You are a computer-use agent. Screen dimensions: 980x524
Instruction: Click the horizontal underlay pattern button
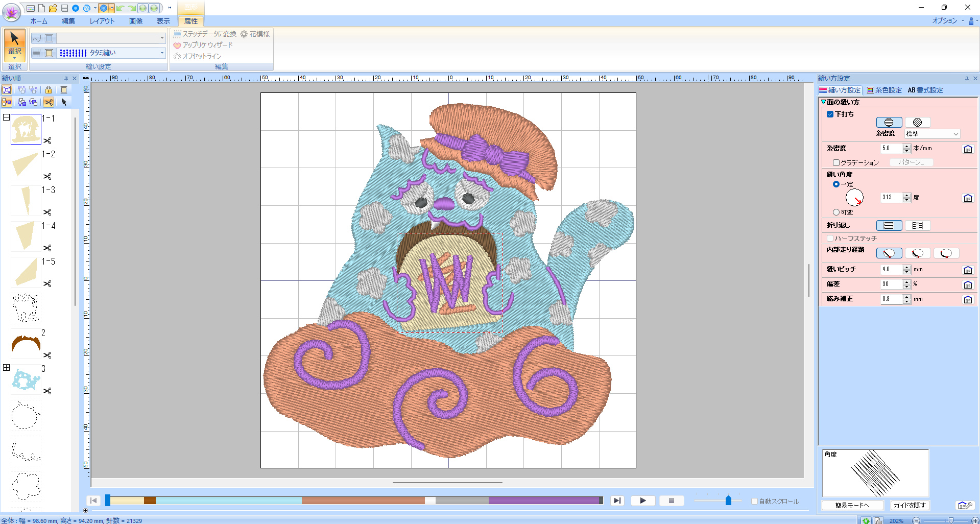[x=889, y=122]
